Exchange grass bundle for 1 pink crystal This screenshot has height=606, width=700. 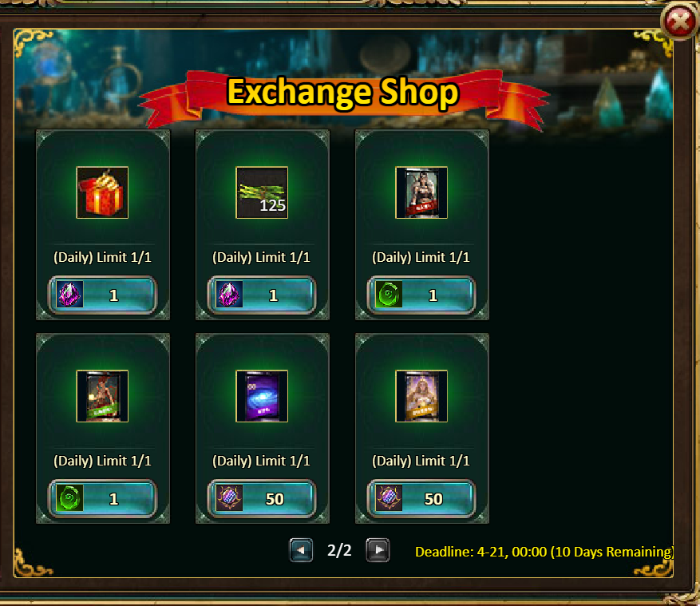tap(262, 295)
